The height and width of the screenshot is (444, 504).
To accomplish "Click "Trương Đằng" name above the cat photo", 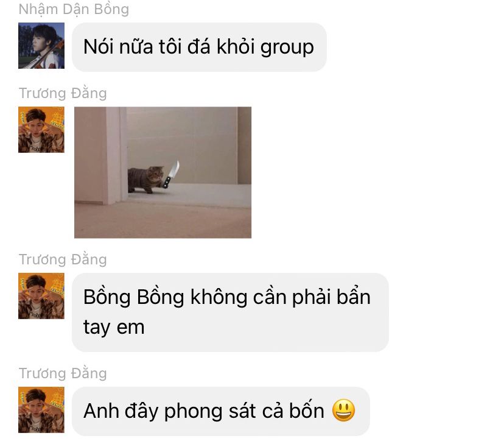I will click(63, 93).
